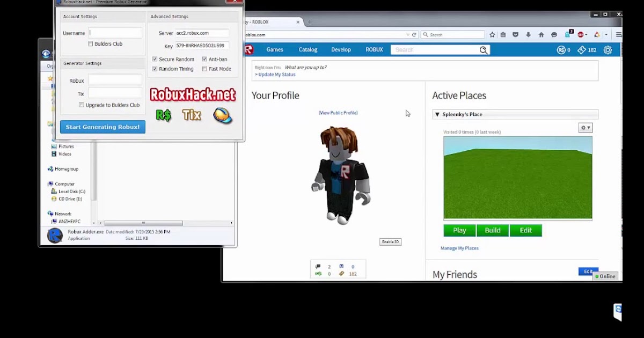Select CD Drive (E:) in Explorer

click(67, 199)
